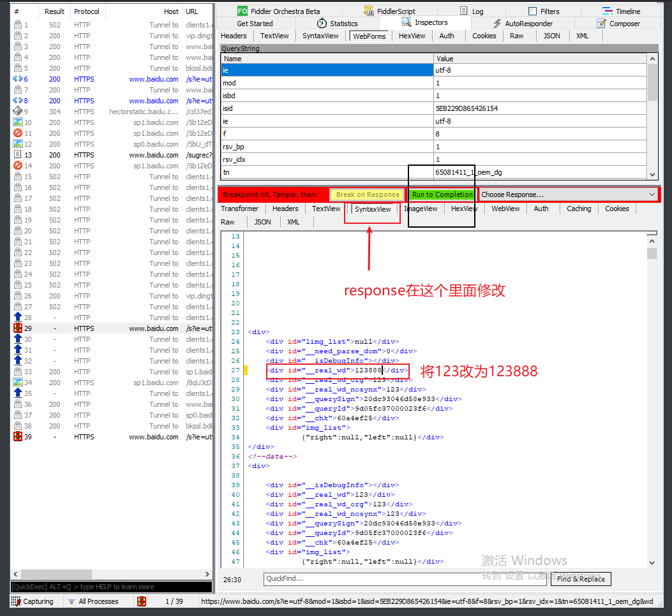Select the response Transformer tab

[x=240, y=209]
